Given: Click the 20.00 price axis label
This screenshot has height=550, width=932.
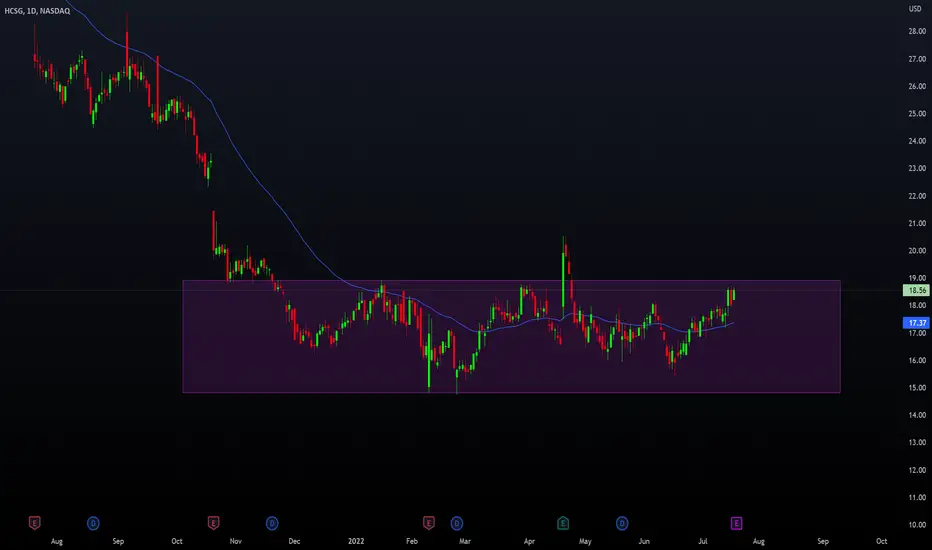Looking at the screenshot, I should 917,250.
